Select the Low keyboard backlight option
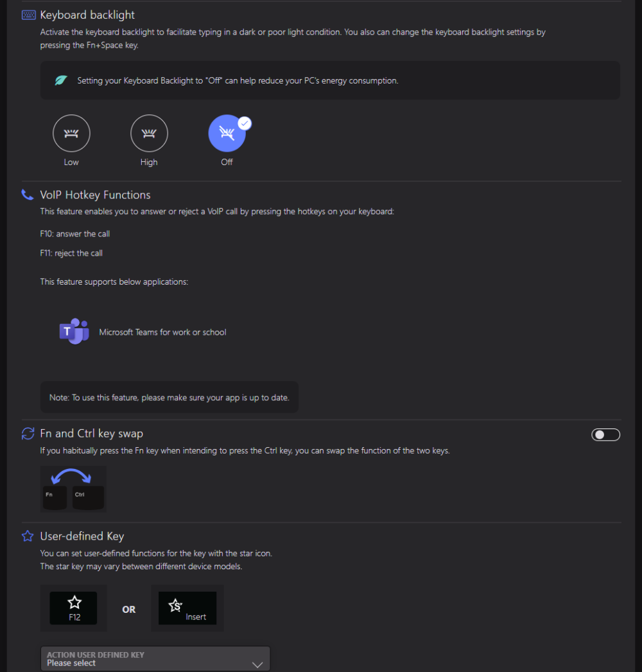642x672 pixels. 71,134
